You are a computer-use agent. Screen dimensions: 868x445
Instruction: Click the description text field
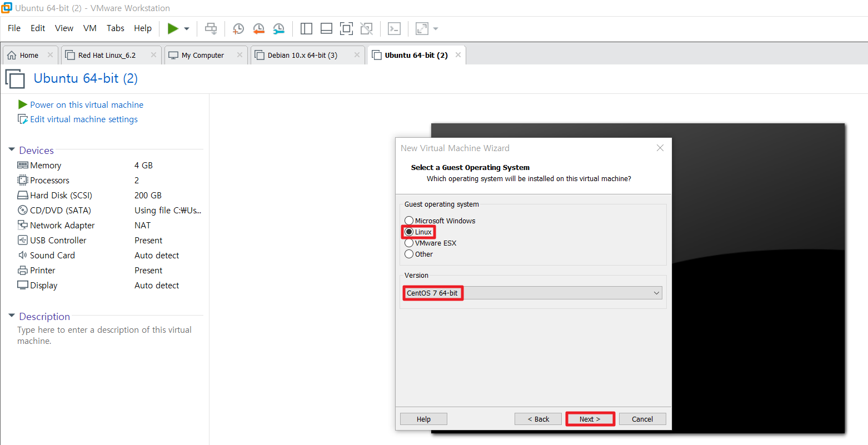pyautogui.click(x=104, y=335)
